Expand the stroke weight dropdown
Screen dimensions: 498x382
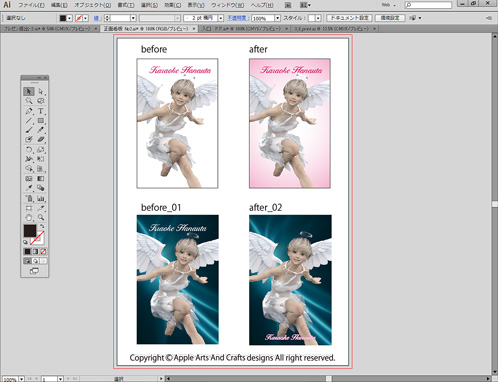[133, 18]
